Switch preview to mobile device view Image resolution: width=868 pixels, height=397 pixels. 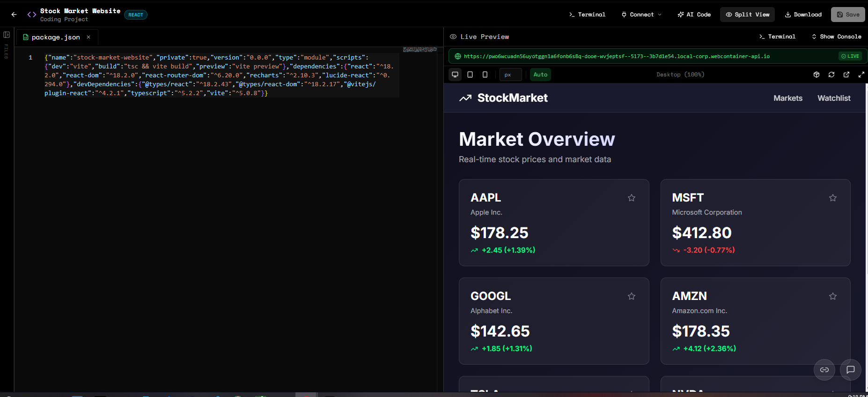485,75
